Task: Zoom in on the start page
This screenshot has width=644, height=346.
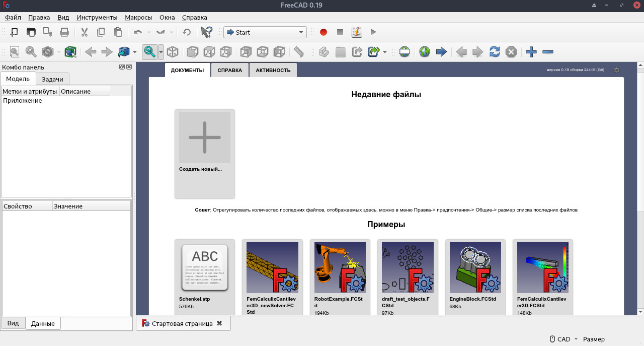Action: tap(531, 51)
